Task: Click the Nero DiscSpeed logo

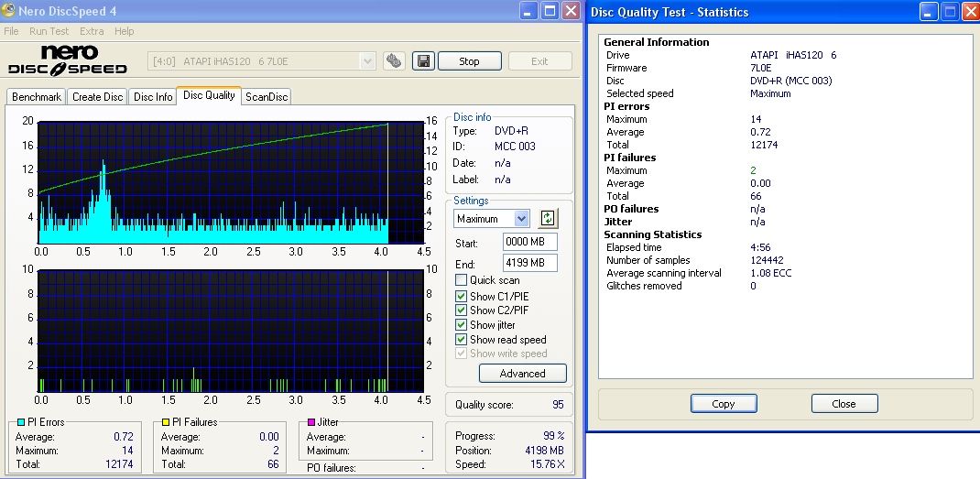Action: (x=68, y=60)
